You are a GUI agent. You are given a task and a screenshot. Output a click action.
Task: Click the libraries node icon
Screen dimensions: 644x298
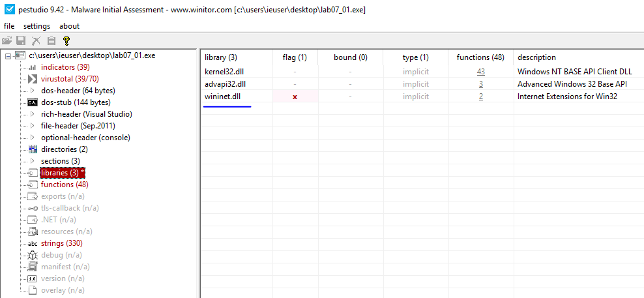(x=33, y=173)
